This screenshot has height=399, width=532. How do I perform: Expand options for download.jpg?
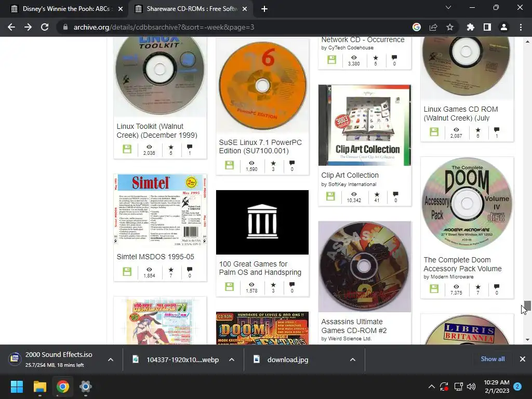tap(353, 360)
